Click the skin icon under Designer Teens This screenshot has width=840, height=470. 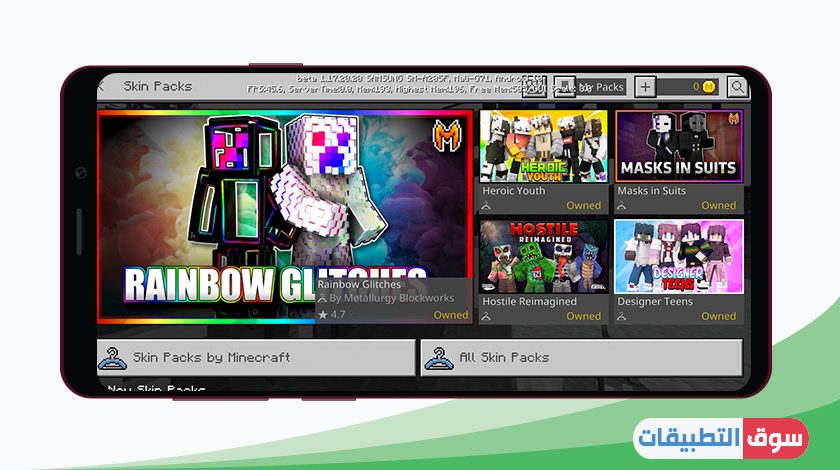621,317
